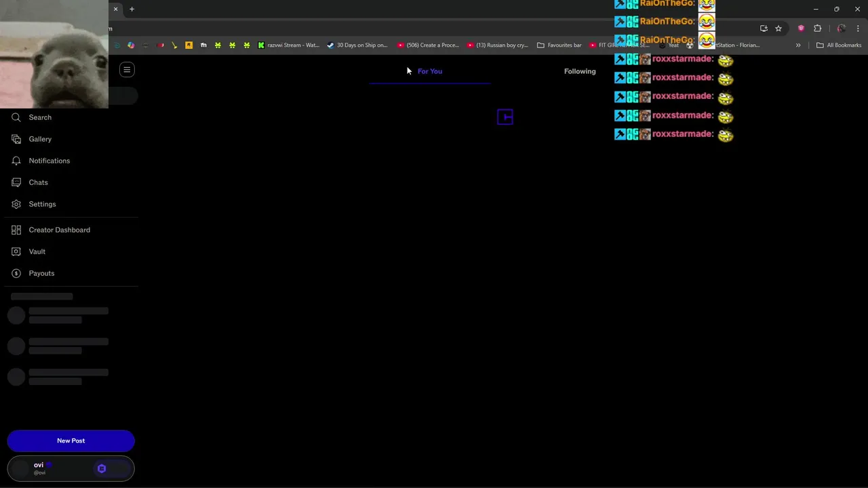Close the current browser tab

click(x=115, y=9)
